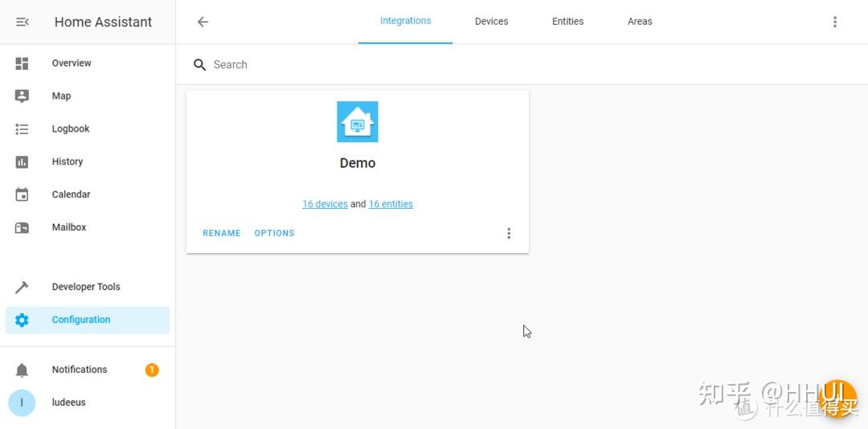The image size is (868, 429).
Task: Open the History menu item
Action: click(88, 161)
